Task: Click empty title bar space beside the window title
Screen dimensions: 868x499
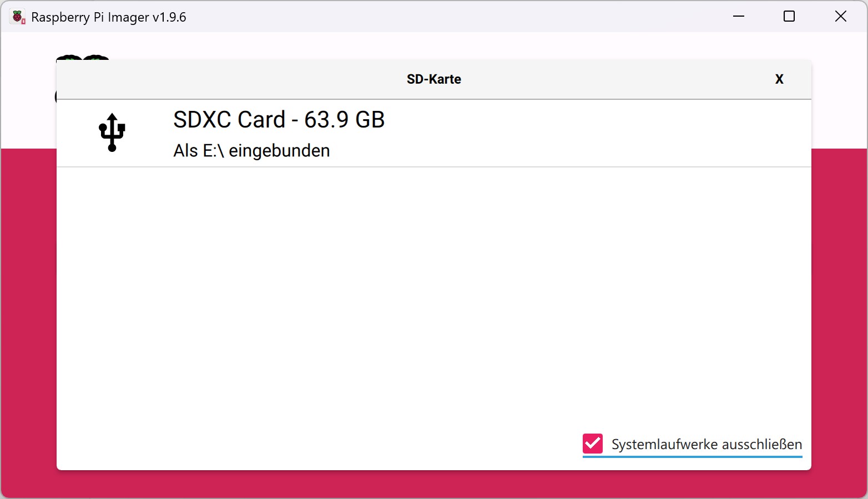Action: 444,17
